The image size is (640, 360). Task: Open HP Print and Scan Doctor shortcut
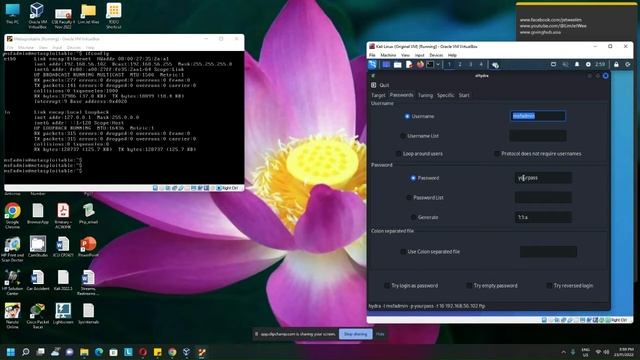(x=12, y=249)
